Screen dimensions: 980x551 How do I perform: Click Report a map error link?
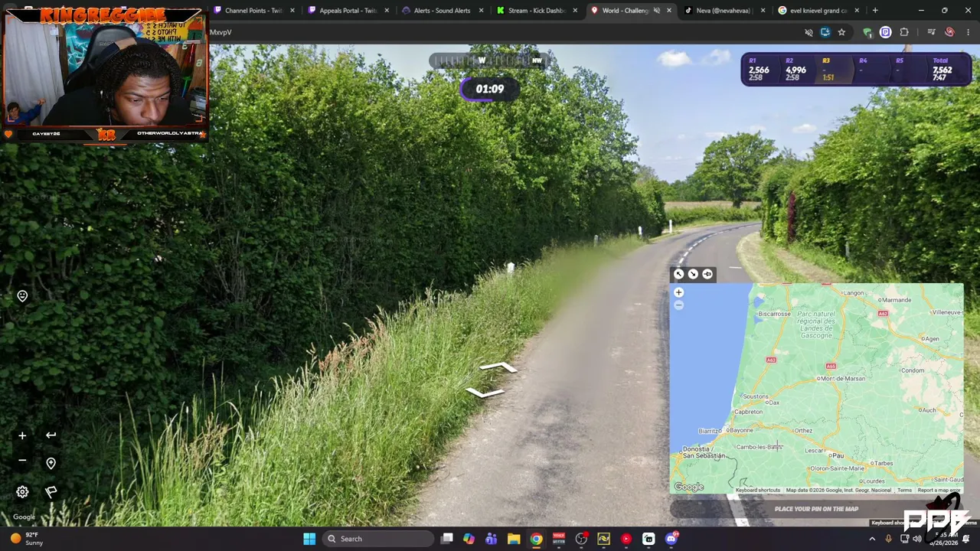[939, 490]
